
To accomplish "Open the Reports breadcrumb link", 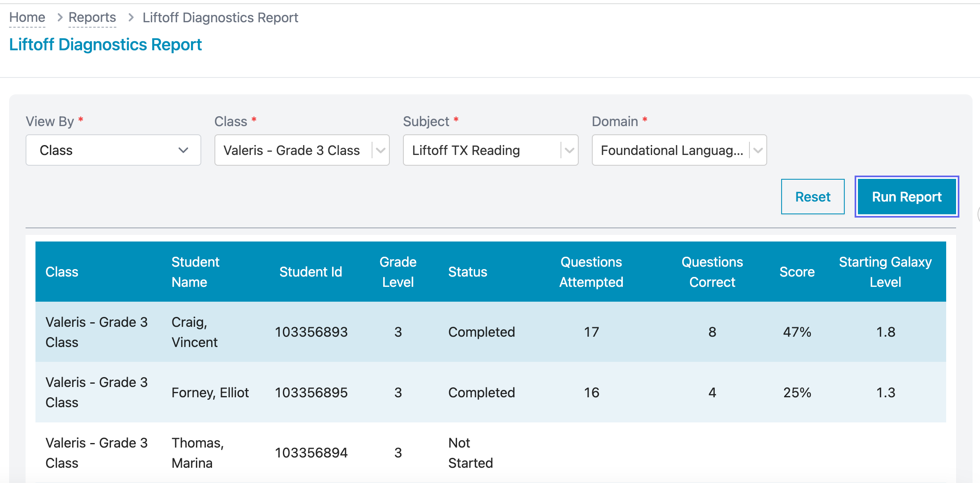I will pos(92,17).
